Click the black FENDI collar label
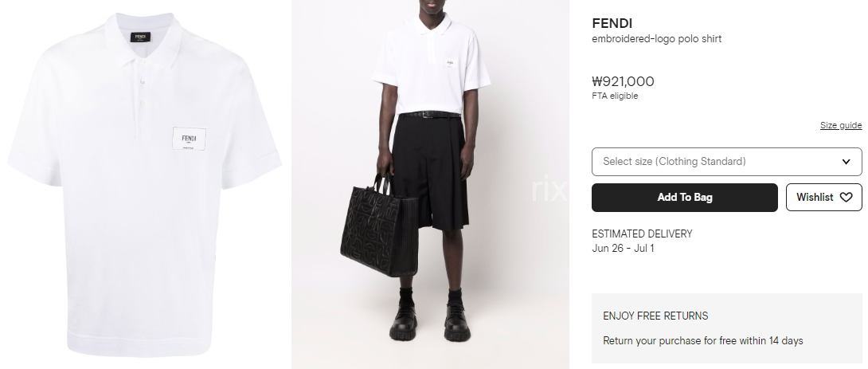 [x=141, y=37]
